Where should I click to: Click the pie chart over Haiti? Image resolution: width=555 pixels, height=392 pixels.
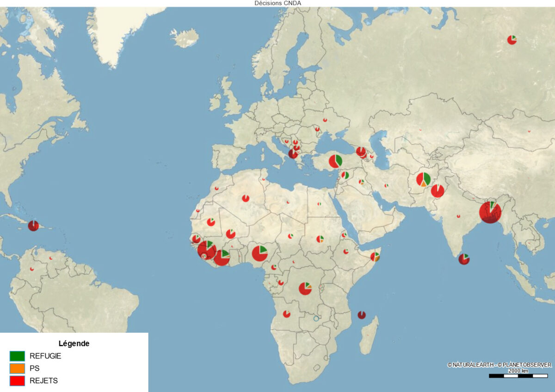click(33, 226)
